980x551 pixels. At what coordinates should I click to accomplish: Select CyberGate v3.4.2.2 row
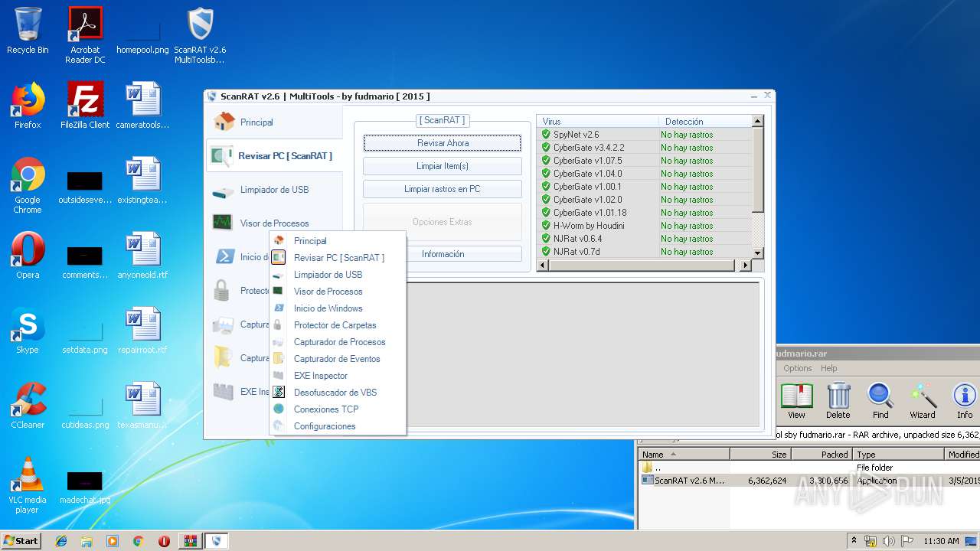(x=645, y=148)
